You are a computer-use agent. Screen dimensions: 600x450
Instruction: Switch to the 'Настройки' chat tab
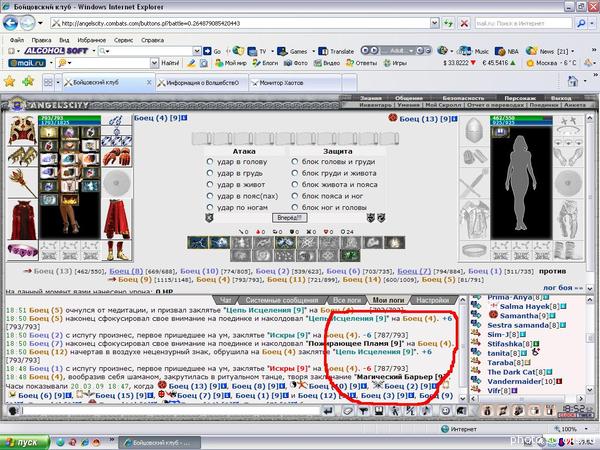[432, 300]
